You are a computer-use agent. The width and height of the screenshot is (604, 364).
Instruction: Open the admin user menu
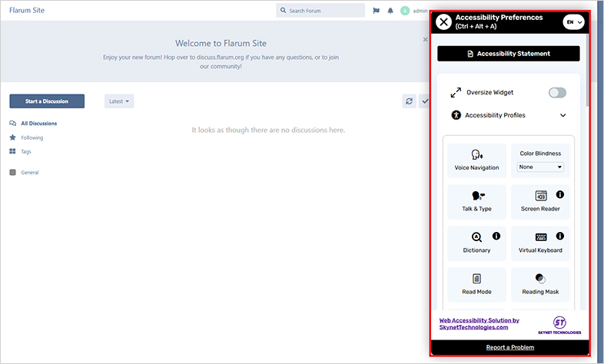click(414, 11)
